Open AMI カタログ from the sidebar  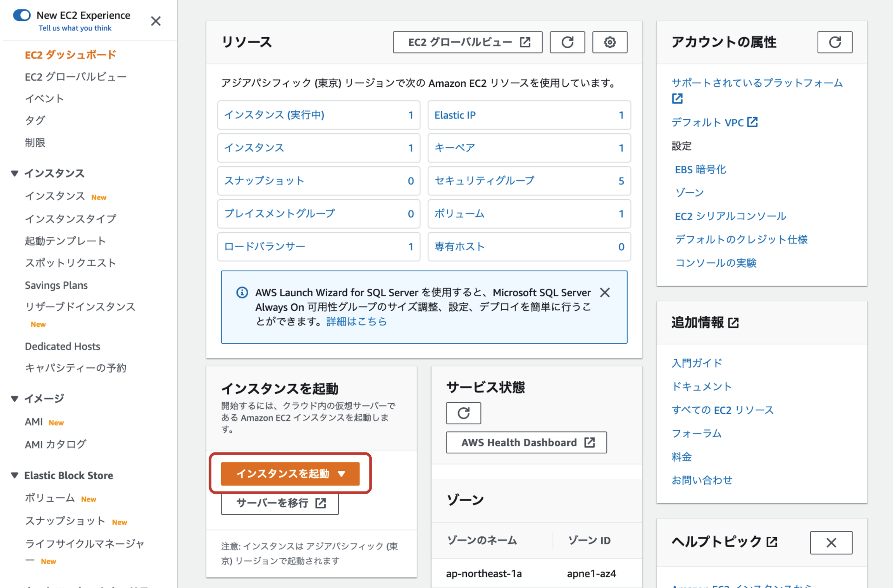tap(54, 444)
